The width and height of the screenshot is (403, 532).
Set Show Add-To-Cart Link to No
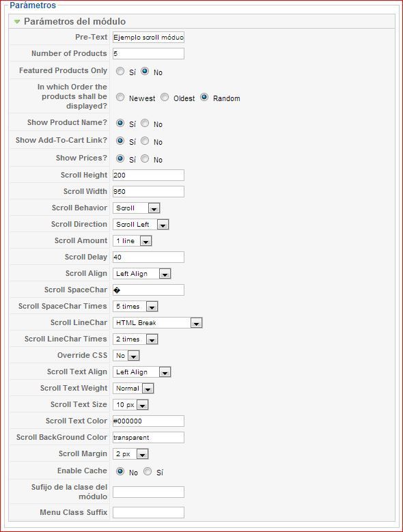145,141
